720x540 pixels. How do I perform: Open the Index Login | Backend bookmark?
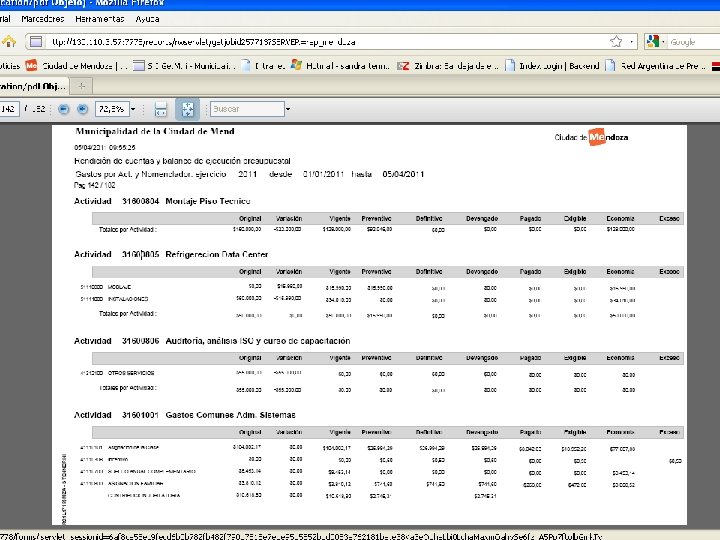point(552,66)
